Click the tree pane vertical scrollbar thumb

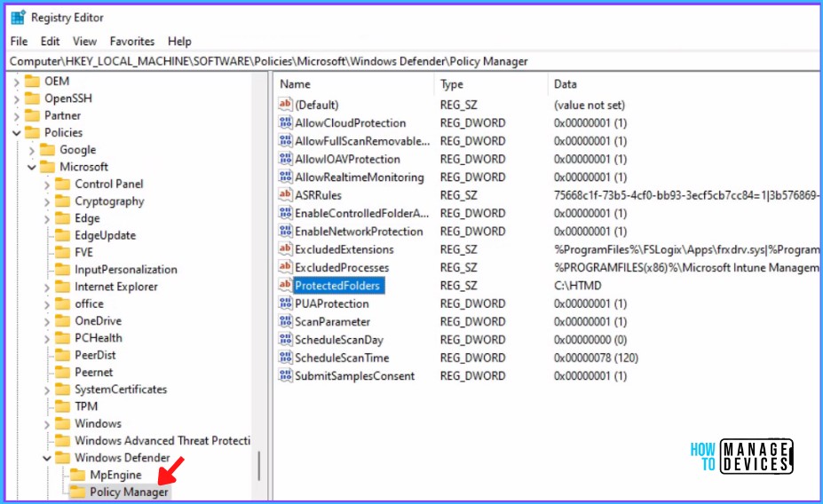tap(258, 466)
